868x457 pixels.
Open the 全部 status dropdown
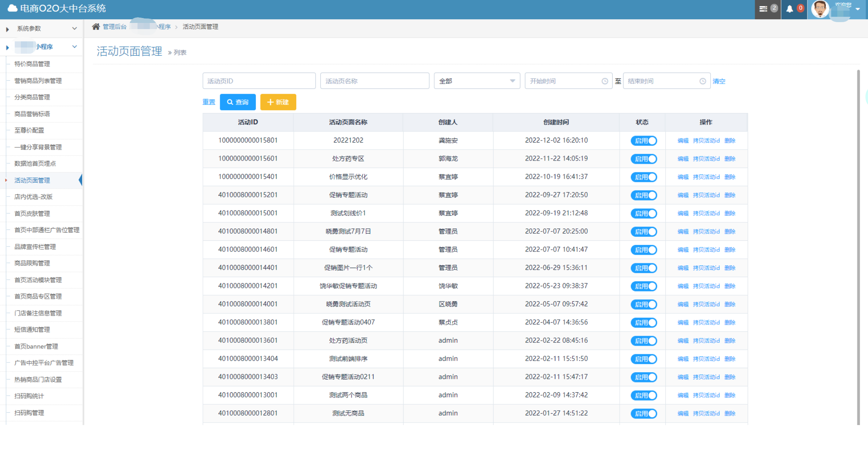477,81
